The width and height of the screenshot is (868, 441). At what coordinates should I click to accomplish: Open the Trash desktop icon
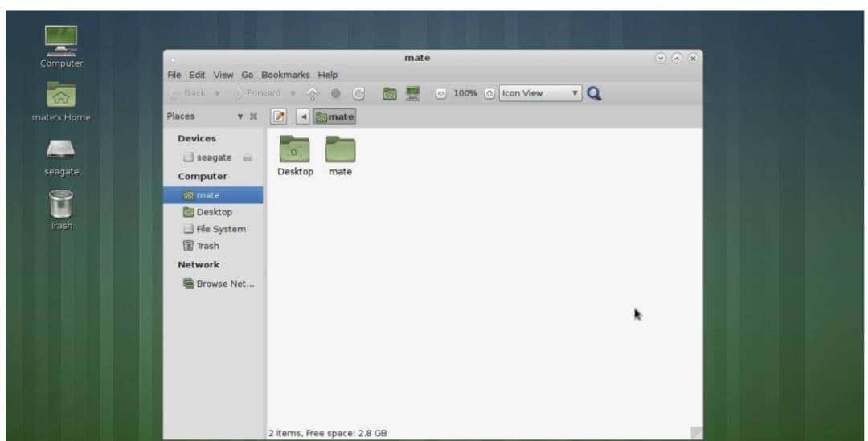point(61,210)
